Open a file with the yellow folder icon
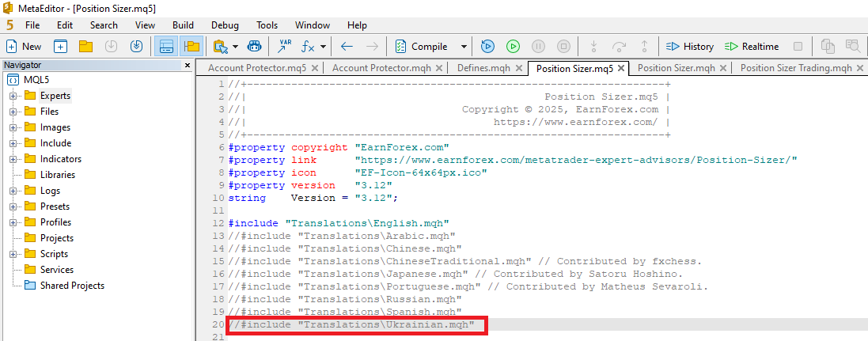Viewport: 868px width, 341px height. point(85,47)
